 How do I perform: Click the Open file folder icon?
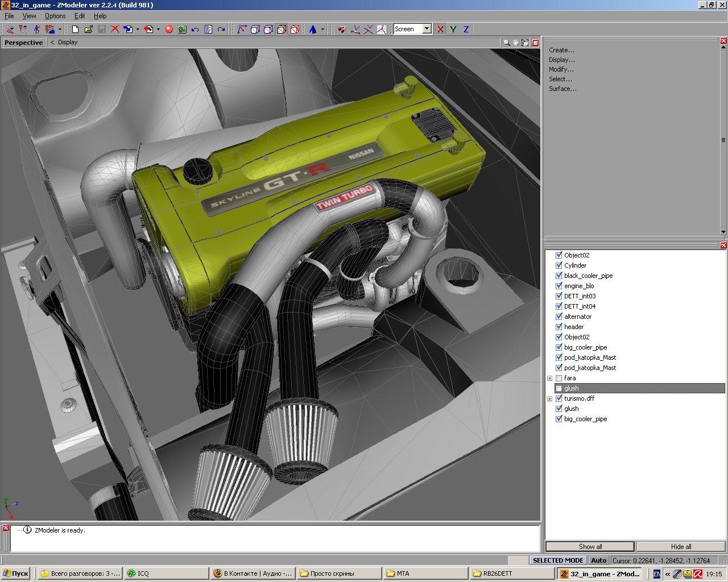(x=88, y=29)
